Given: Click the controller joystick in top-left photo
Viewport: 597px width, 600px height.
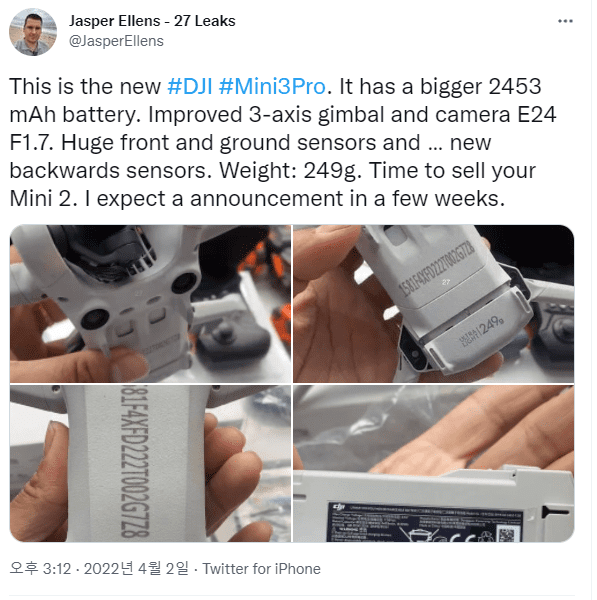Looking at the screenshot, I should pos(226,332).
